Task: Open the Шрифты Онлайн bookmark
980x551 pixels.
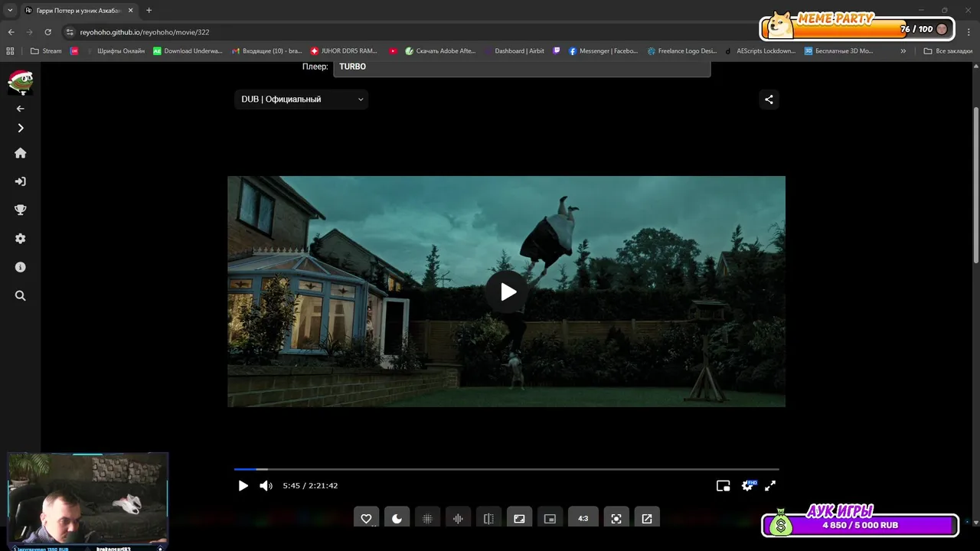Action: point(115,51)
